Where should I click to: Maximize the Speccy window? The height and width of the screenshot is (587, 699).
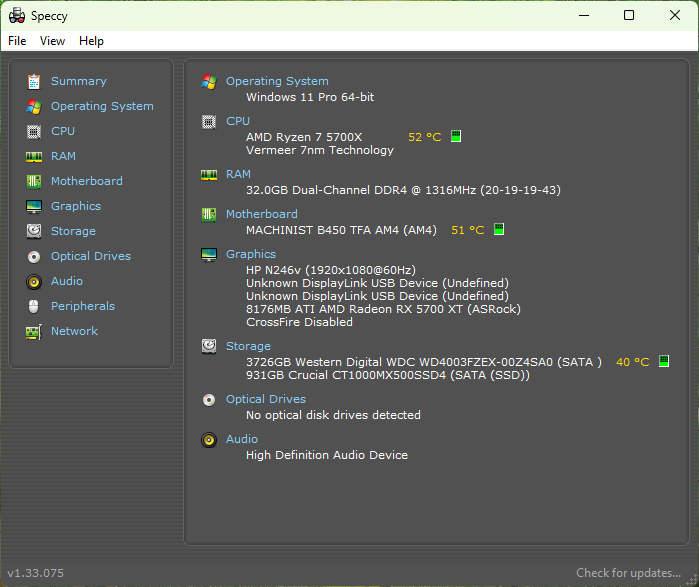pos(629,16)
